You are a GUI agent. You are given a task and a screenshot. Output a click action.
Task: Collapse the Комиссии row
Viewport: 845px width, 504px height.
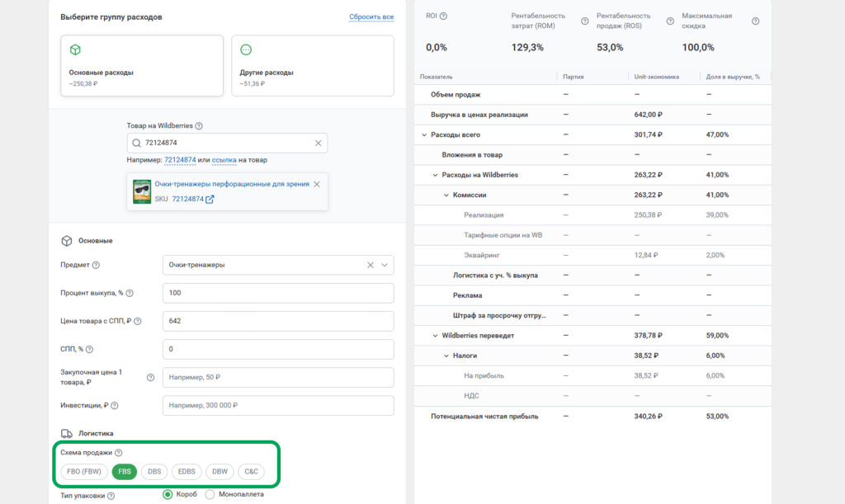(x=446, y=195)
